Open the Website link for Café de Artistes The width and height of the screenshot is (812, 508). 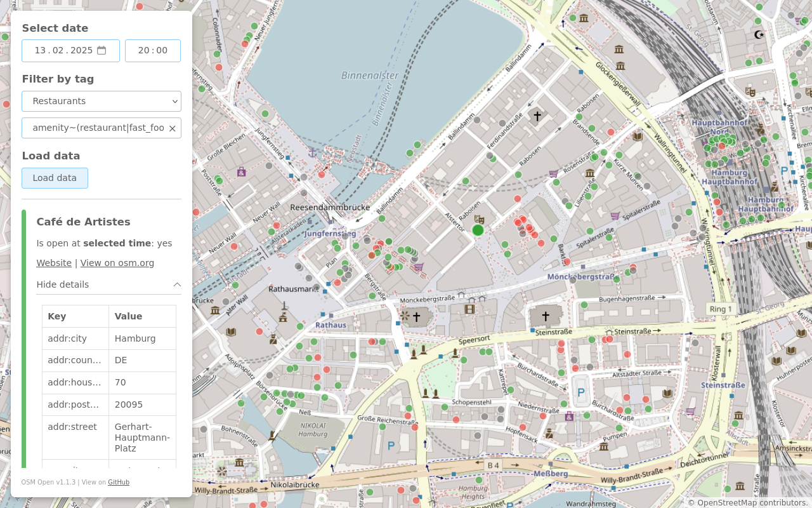pos(54,263)
